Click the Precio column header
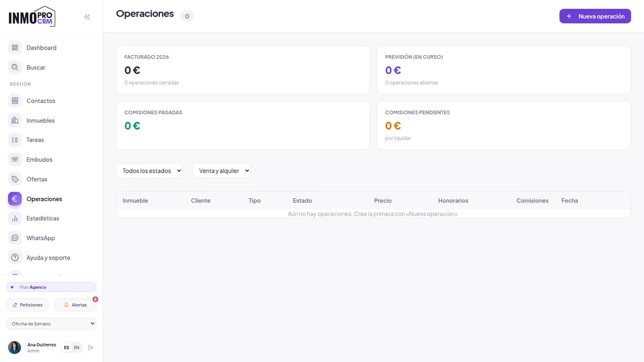Screen dimensions: 644x362 pos(383,201)
